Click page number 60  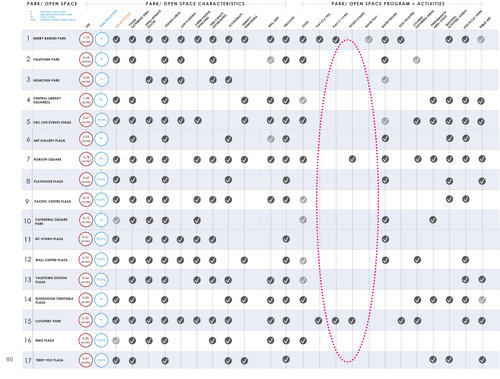(10, 359)
